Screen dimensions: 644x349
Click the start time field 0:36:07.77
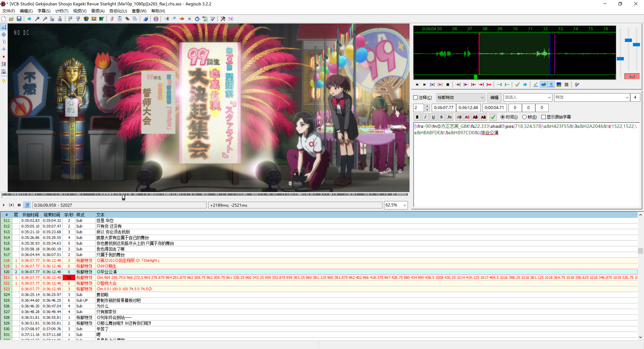(443, 108)
